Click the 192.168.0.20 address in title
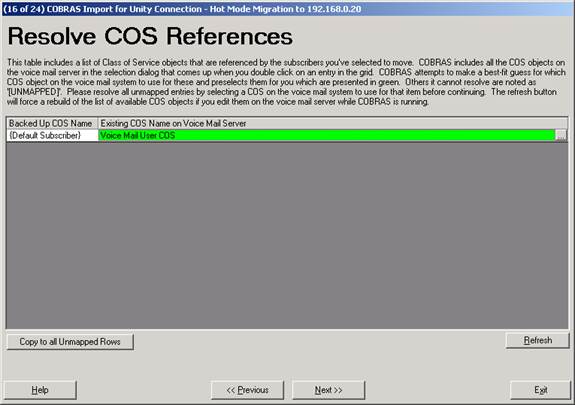The width and height of the screenshot is (575, 405). pos(334,9)
